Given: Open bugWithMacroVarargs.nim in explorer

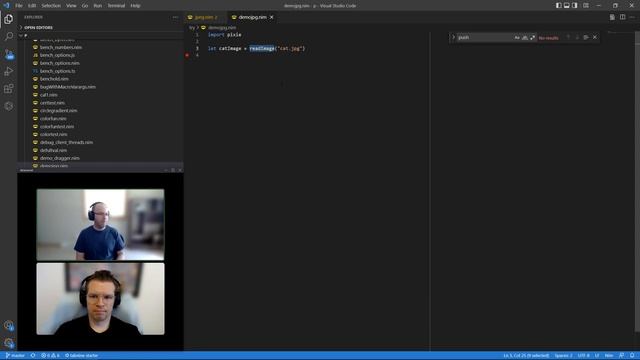Looking at the screenshot, I should coord(68,87).
